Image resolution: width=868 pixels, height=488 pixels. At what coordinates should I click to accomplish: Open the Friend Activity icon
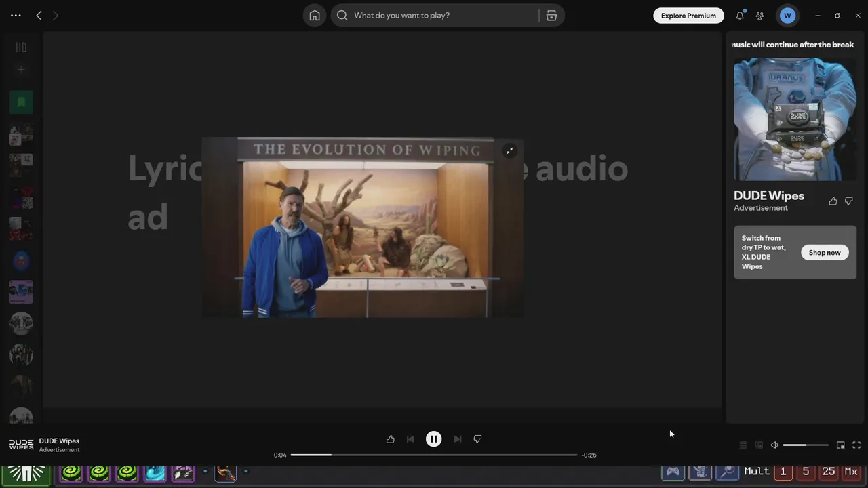(x=759, y=16)
